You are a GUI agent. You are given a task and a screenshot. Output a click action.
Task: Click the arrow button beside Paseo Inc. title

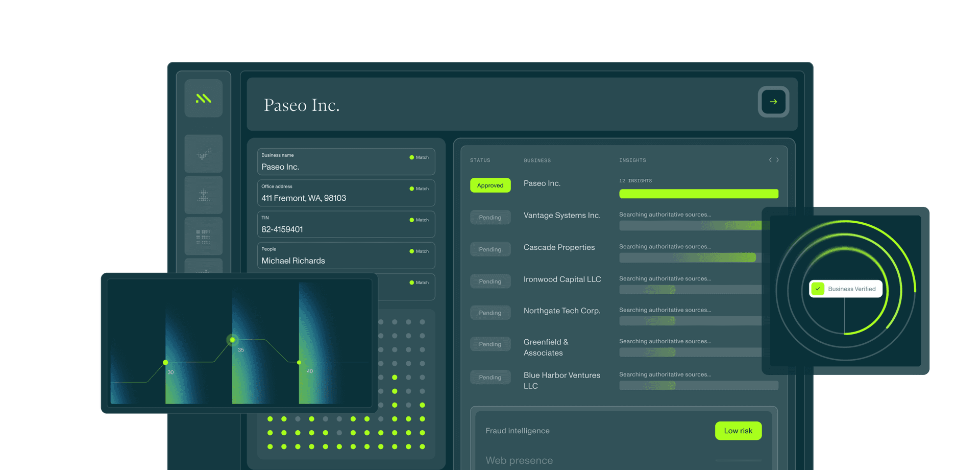[x=773, y=102]
